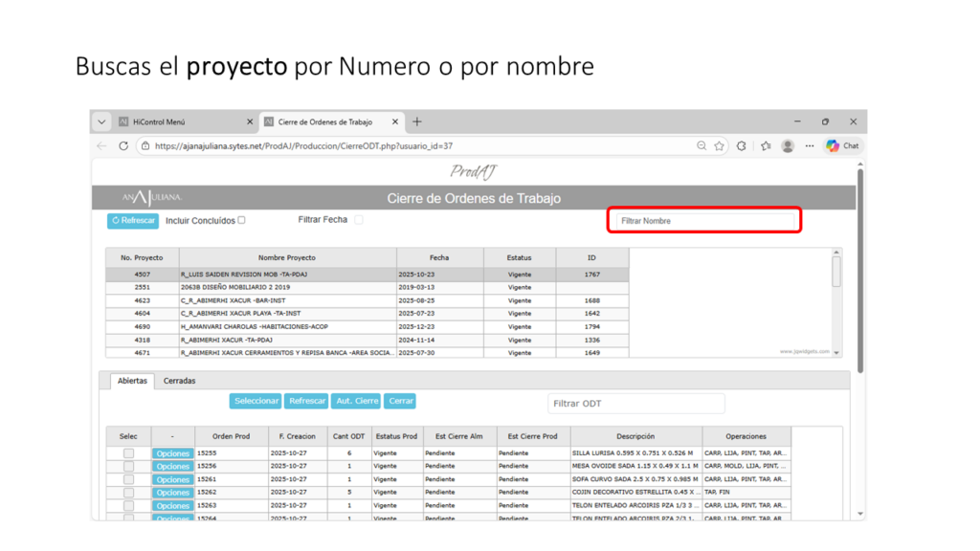Click the Filtrar Nombre input field
This screenshot has height=551, width=980.
click(703, 221)
